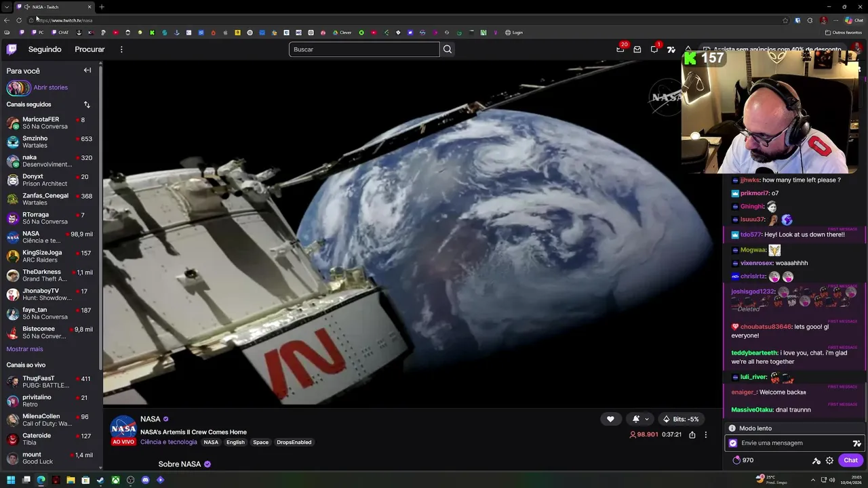The image size is (868, 488).
Task: Click chat identity badge in message box
Action: click(x=733, y=443)
